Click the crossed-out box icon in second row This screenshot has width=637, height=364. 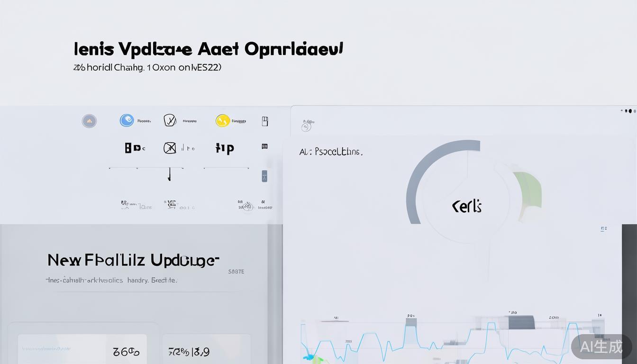(x=170, y=148)
